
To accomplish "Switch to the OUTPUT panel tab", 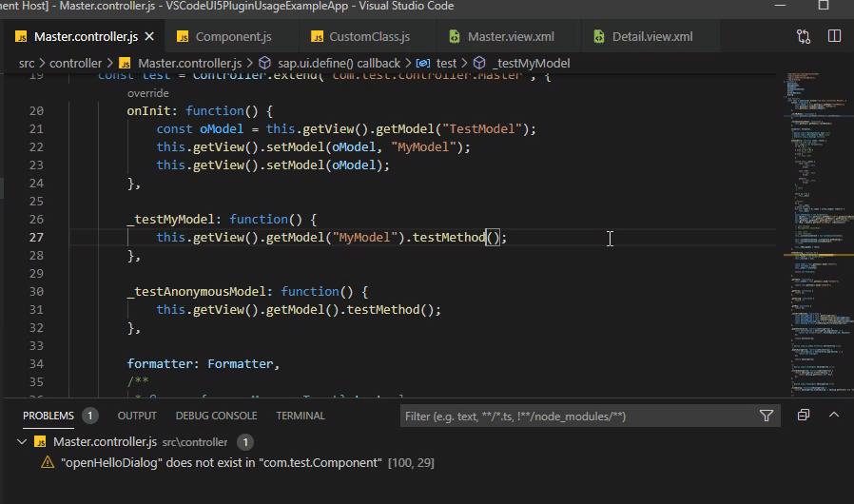I will [137, 416].
